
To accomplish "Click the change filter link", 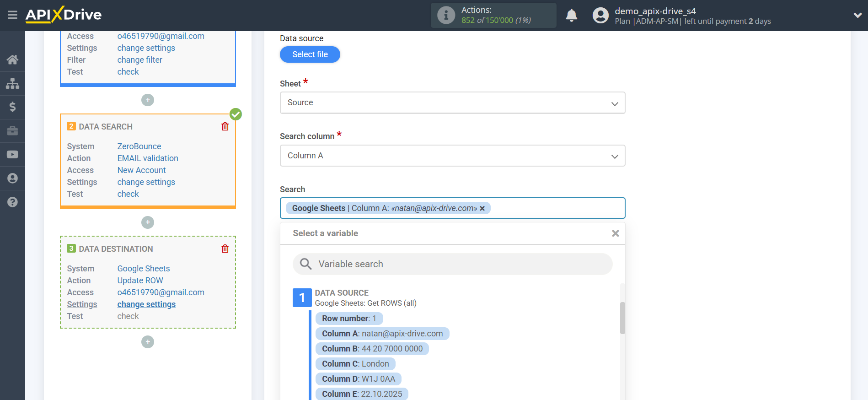I will click(x=139, y=60).
